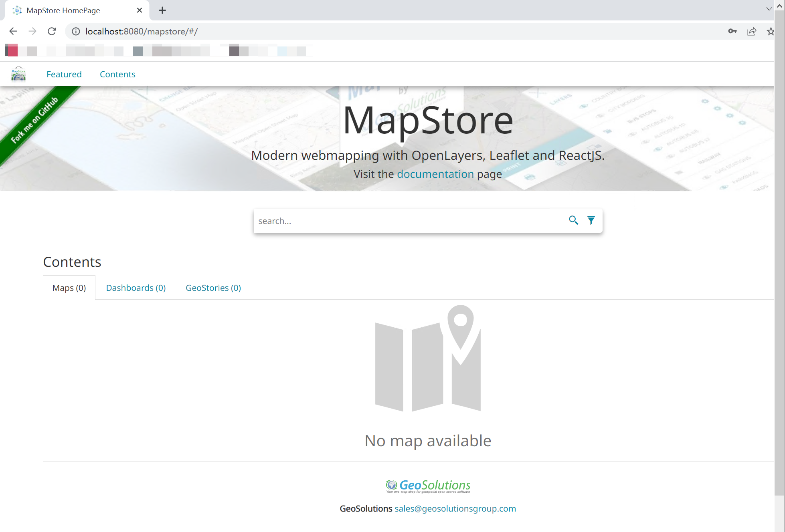Click the GeoSolutions logo

point(428,485)
